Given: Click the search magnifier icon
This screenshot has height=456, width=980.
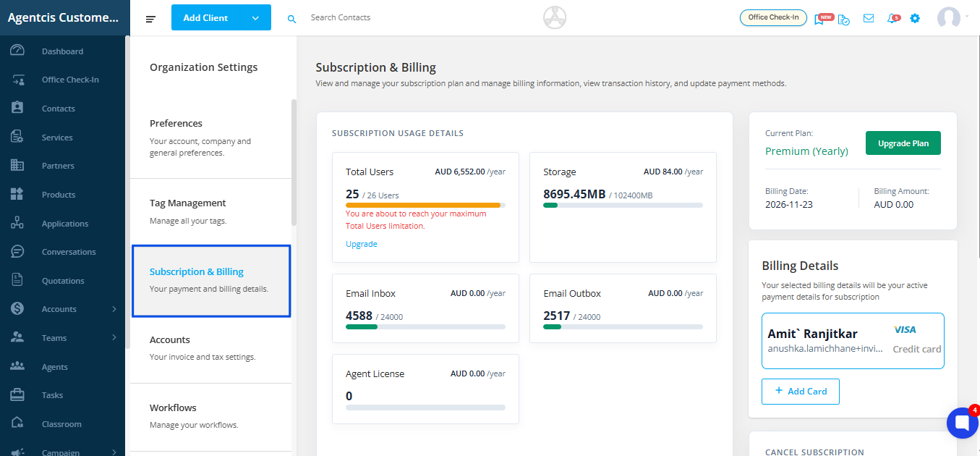Looking at the screenshot, I should click(x=291, y=19).
